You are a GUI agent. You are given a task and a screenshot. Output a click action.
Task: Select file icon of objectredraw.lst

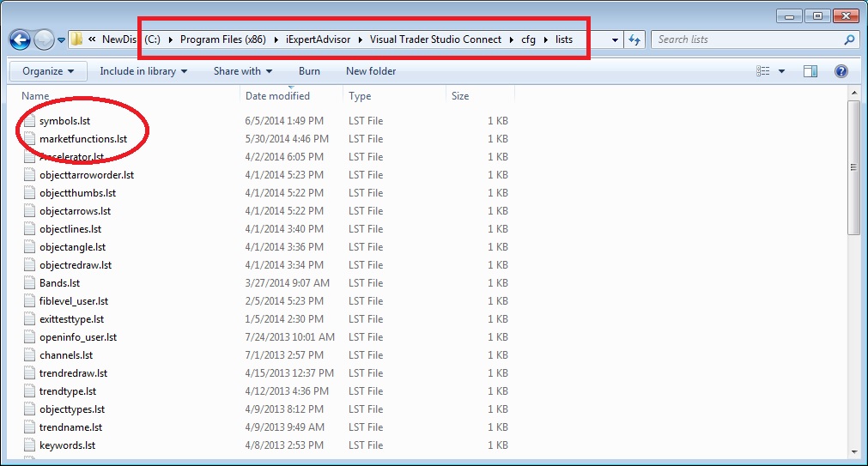[x=29, y=265]
